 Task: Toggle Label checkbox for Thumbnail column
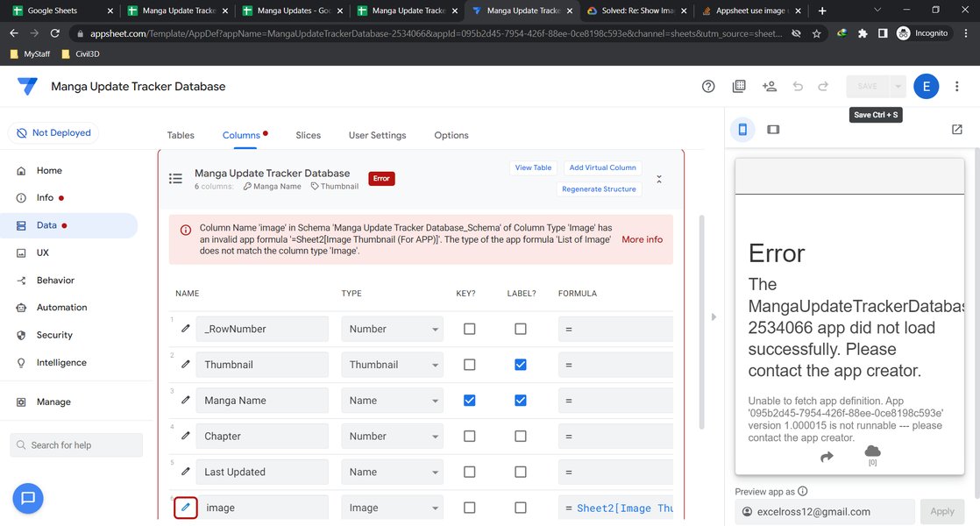click(520, 364)
